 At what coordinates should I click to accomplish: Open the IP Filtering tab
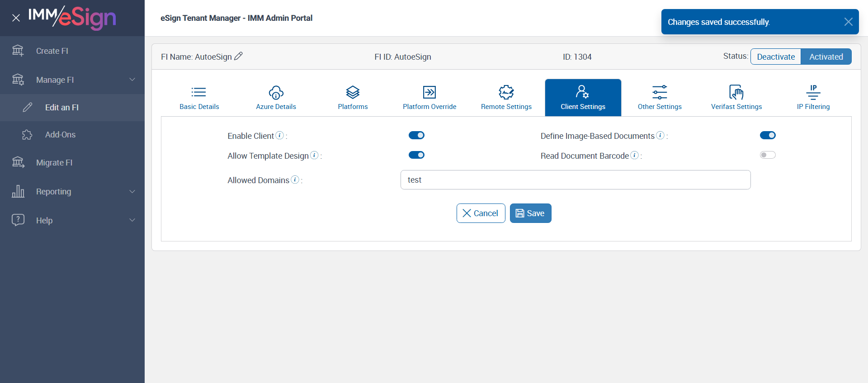813,98
